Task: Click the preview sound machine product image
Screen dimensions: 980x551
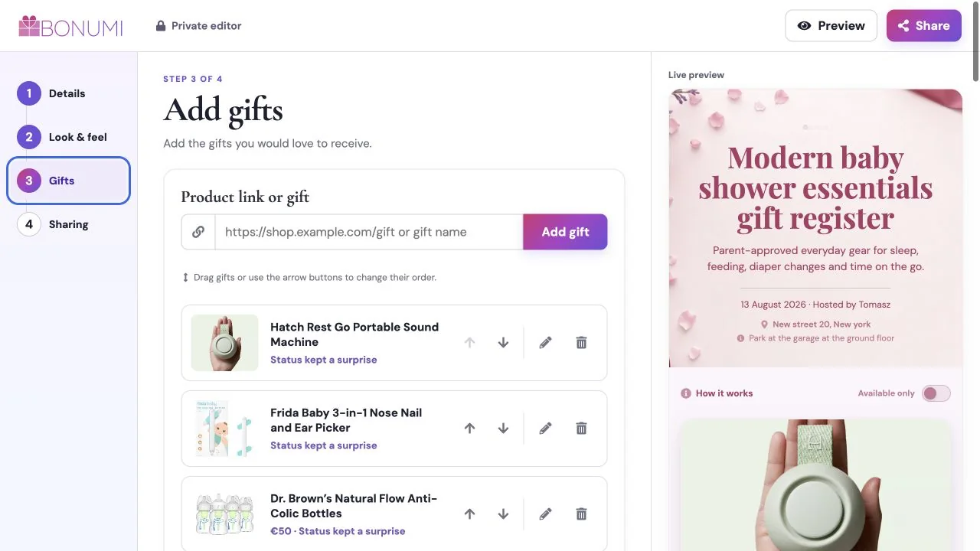Action: click(815, 485)
